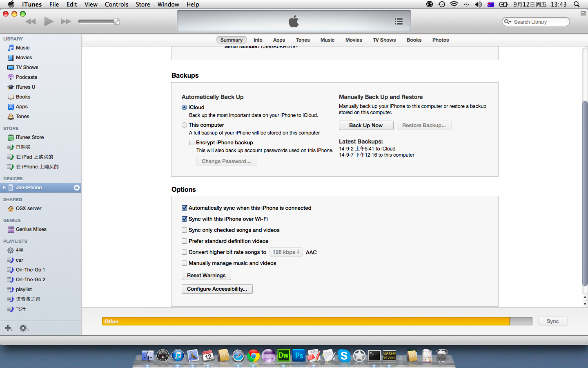Viewport: 588px width, 368px height.
Task: Open Google Chrome from the Dock
Action: (x=254, y=356)
